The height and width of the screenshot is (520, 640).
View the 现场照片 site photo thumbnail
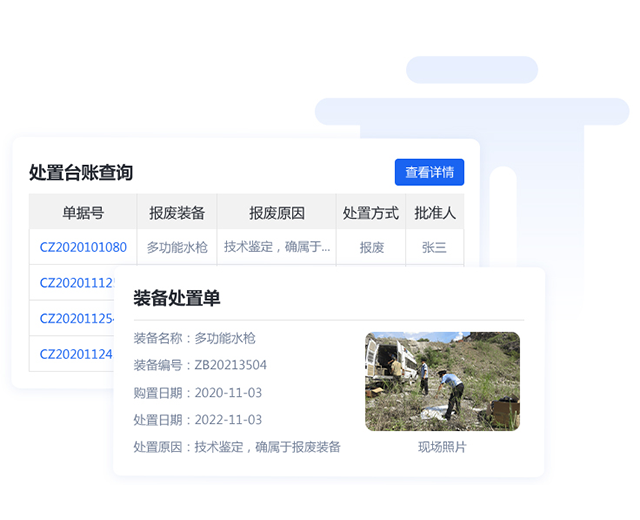[x=442, y=381]
